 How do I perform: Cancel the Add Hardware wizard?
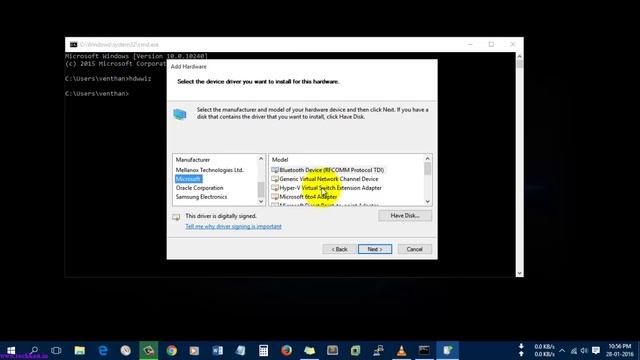click(414, 249)
